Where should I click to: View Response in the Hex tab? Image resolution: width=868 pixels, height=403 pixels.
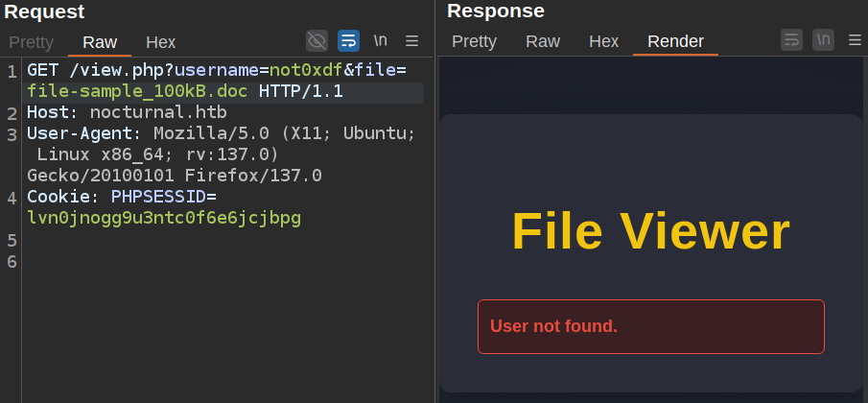(x=603, y=41)
